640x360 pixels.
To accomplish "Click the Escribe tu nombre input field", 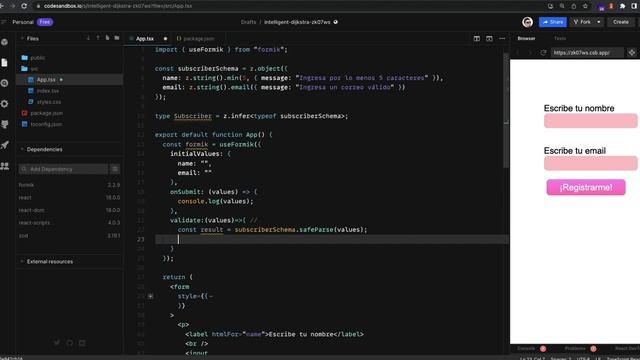I will (x=590, y=121).
